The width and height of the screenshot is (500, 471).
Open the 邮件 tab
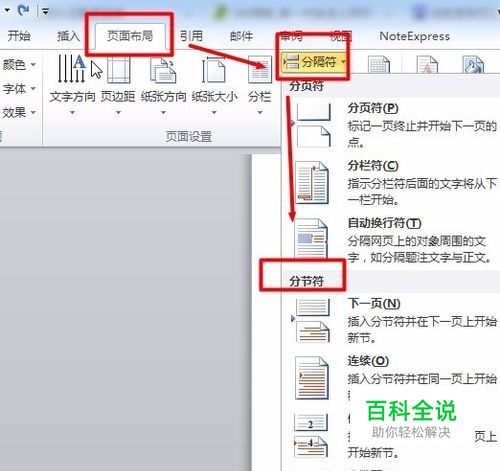[241, 36]
